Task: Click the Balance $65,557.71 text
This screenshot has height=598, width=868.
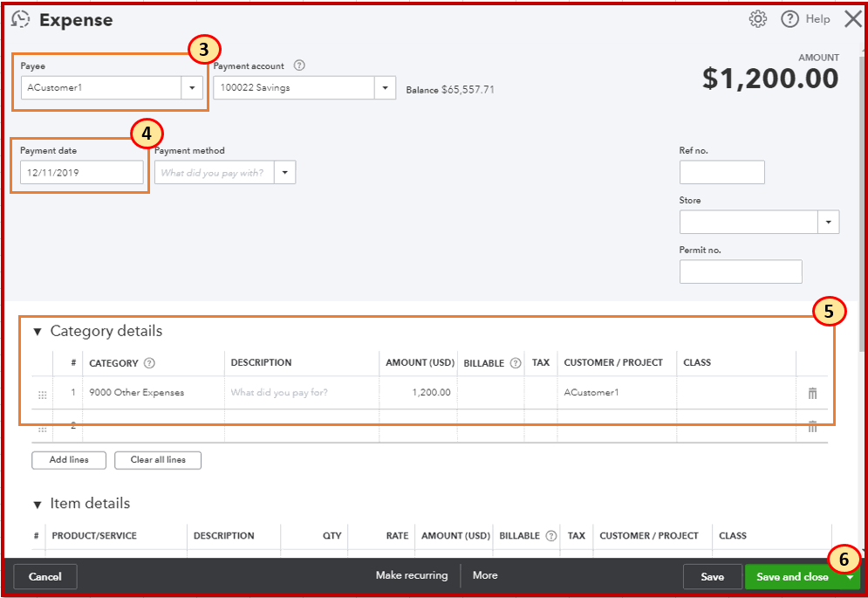Action: click(450, 90)
